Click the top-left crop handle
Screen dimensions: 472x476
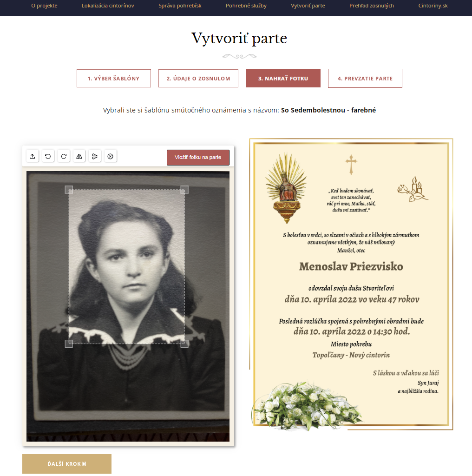point(69,190)
